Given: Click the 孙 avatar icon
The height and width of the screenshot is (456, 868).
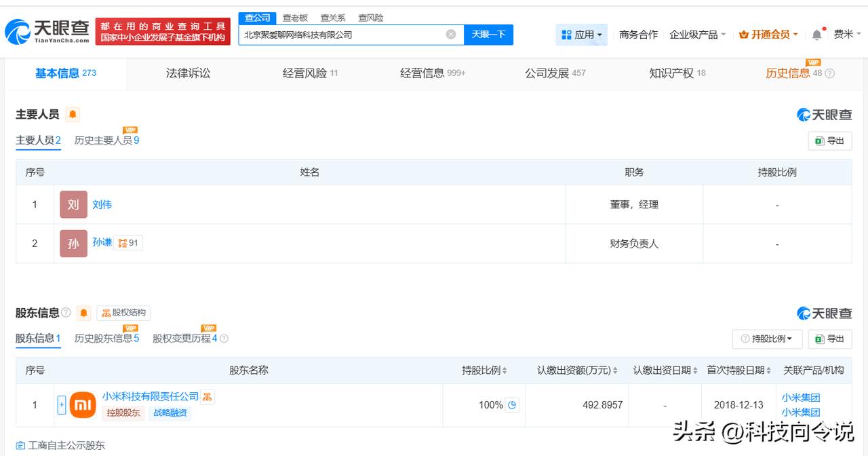Looking at the screenshot, I should click(73, 244).
